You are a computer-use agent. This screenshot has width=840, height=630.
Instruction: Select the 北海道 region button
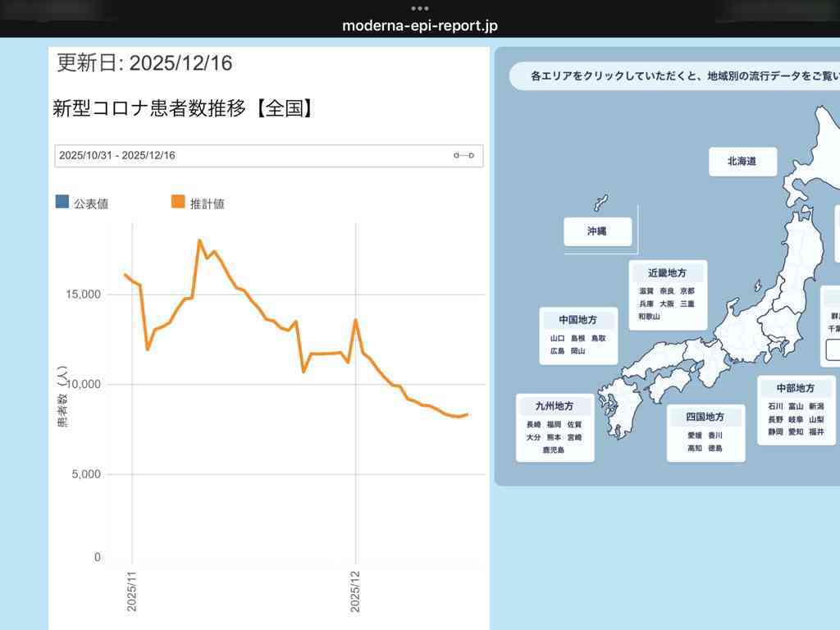click(742, 162)
